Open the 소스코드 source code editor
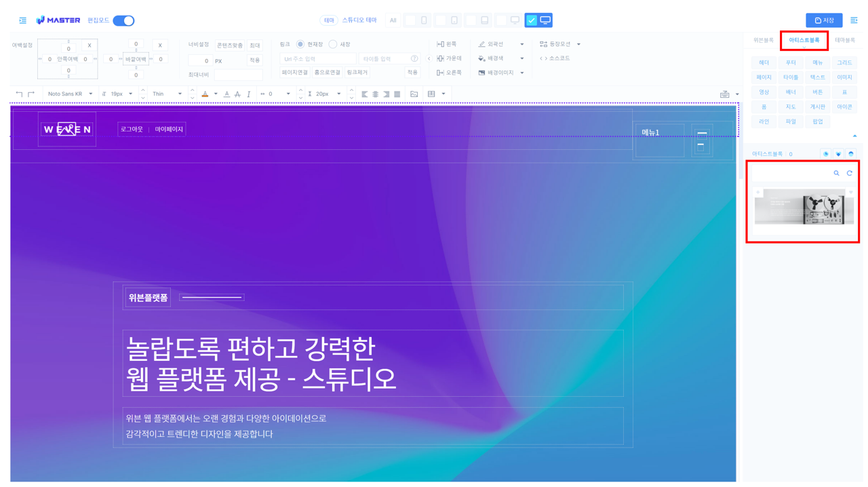The image size is (868, 487). [x=555, y=58]
